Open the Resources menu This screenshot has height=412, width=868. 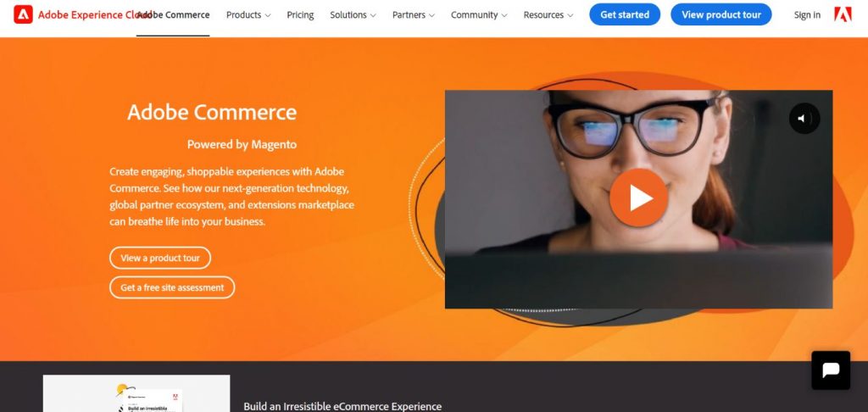click(548, 15)
